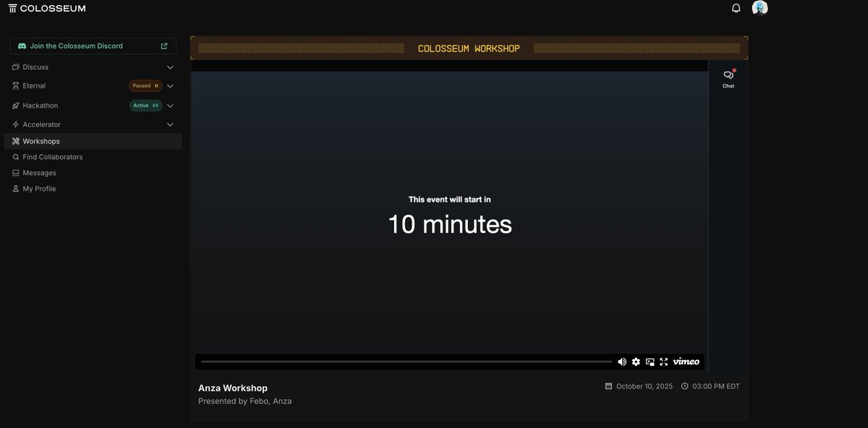Click the October 10, 2025 date
Viewport: 868px width, 428px height.
coord(644,386)
